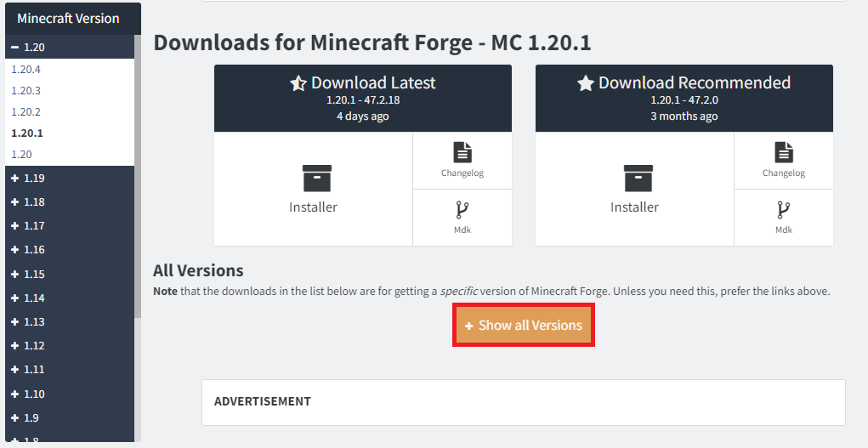868x448 pixels.
Task: Click the Mdk fork icon under Download Recommended
Action: (784, 210)
